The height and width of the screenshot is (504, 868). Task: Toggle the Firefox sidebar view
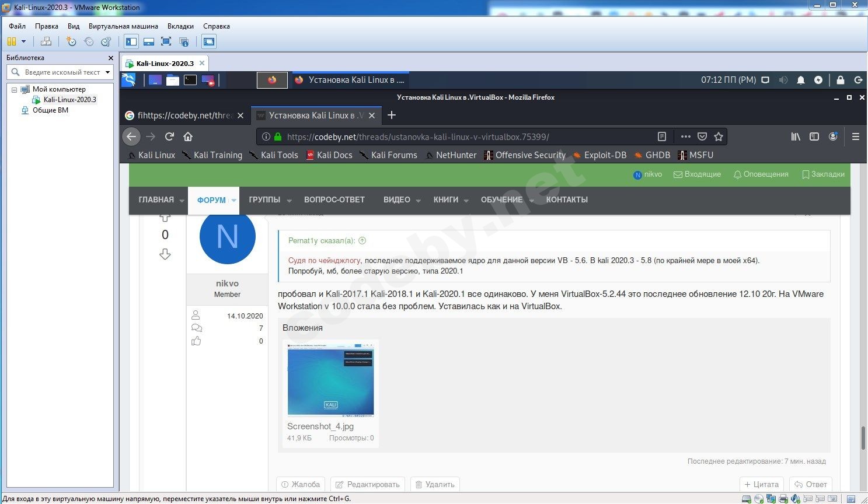(x=814, y=136)
